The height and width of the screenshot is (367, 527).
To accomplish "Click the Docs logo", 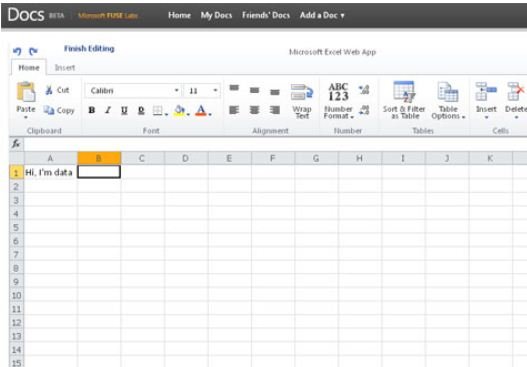I will click(26, 15).
